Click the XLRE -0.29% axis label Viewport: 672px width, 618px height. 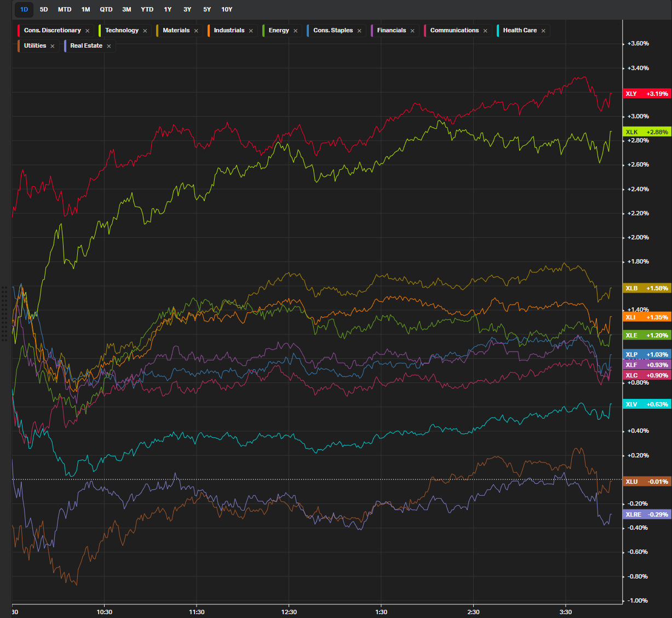647,514
